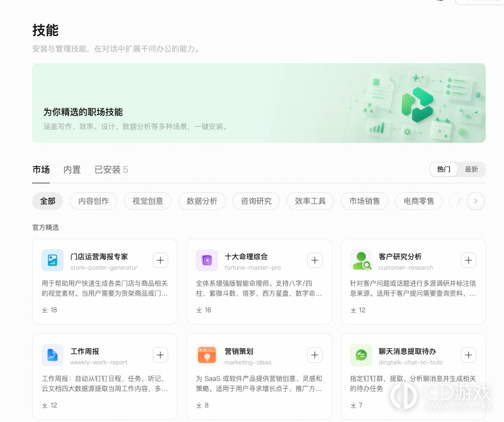This screenshot has height=422, width=504.
Task: Click the marketing-ideas identifier
Action: (248, 362)
